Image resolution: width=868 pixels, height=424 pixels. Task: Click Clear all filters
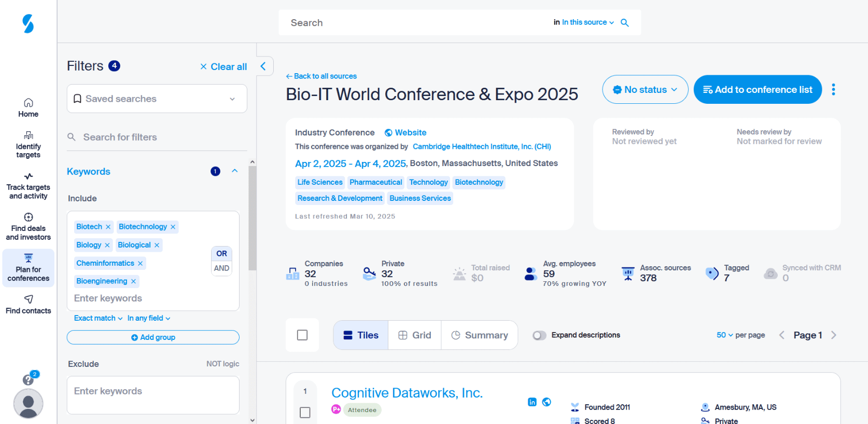pyautogui.click(x=223, y=66)
